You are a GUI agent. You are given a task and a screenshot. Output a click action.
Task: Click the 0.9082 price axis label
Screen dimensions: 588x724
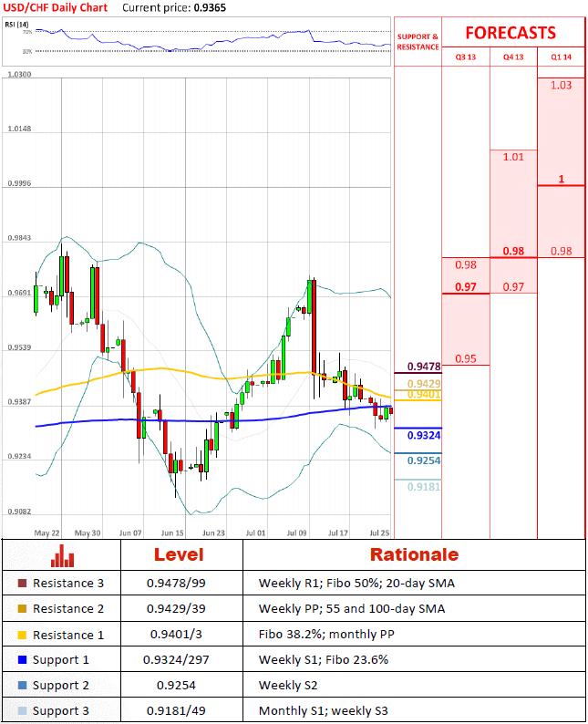click(x=19, y=512)
